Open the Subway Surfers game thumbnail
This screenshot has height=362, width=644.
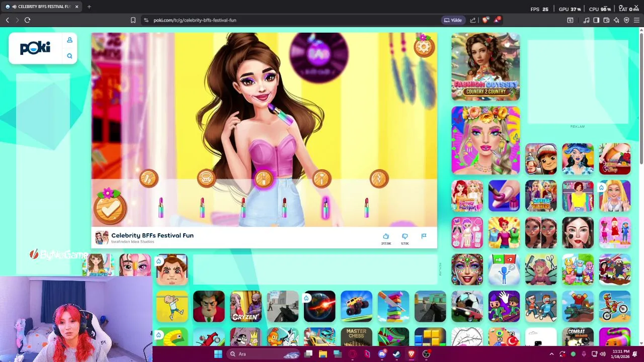coord(541,159)
